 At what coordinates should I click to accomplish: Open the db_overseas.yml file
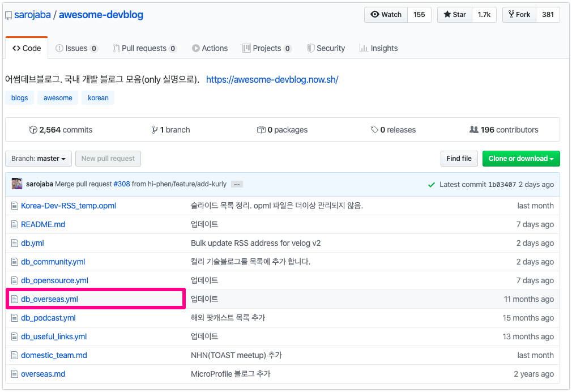coord(49,299)
